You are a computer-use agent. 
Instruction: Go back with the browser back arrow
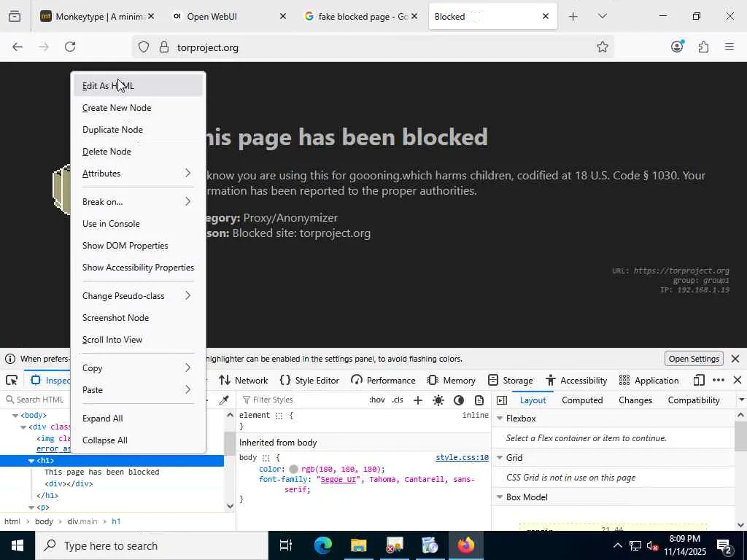18,47
